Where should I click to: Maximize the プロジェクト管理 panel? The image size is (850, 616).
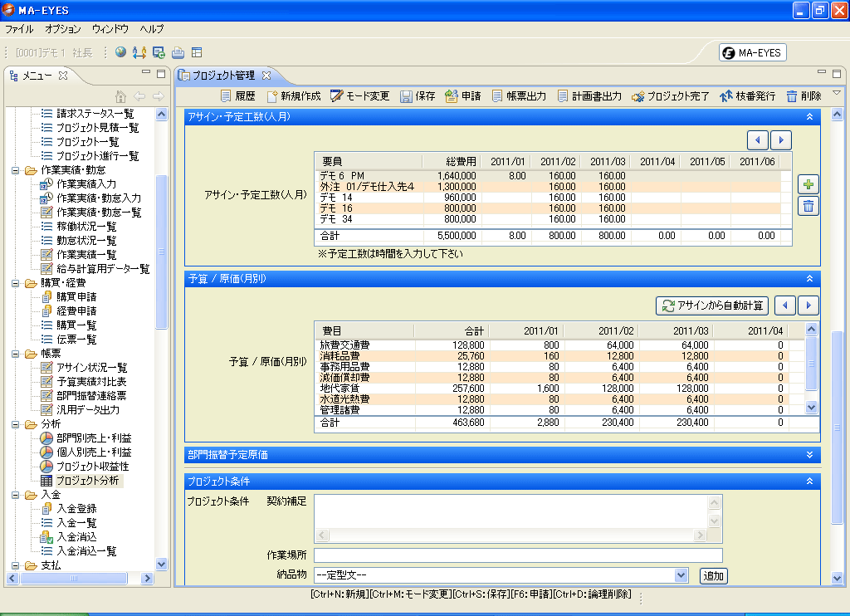pos(837,74)
